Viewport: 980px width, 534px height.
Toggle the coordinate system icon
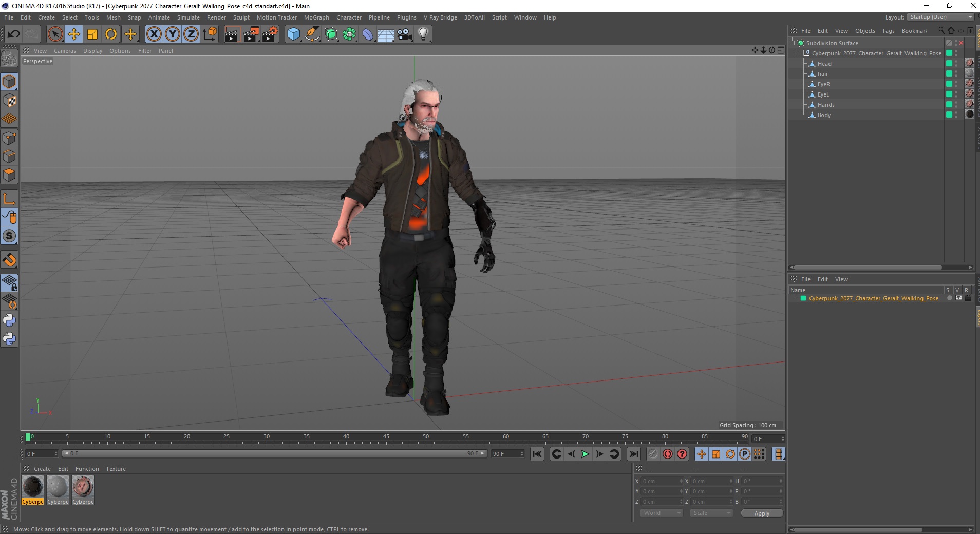(x=210, y=34)
